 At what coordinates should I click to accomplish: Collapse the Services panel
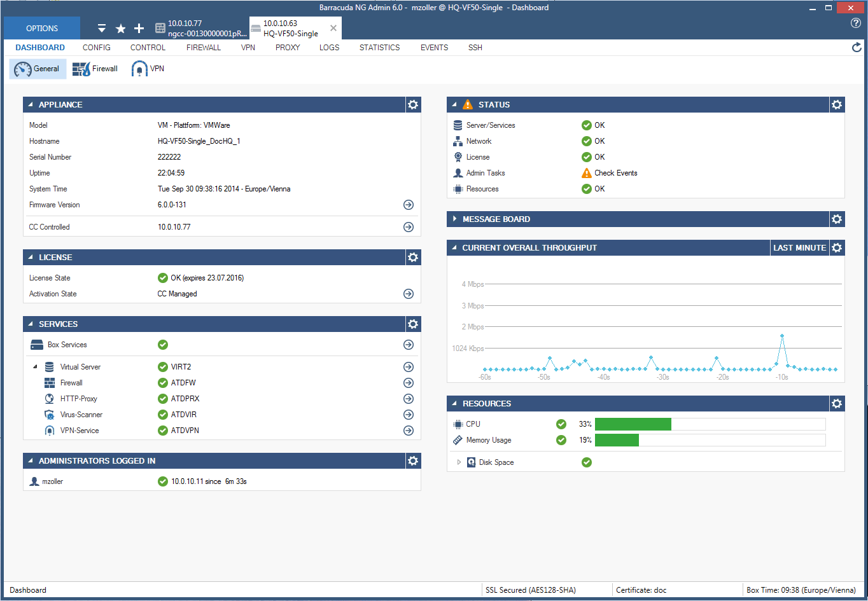[31, 324]
